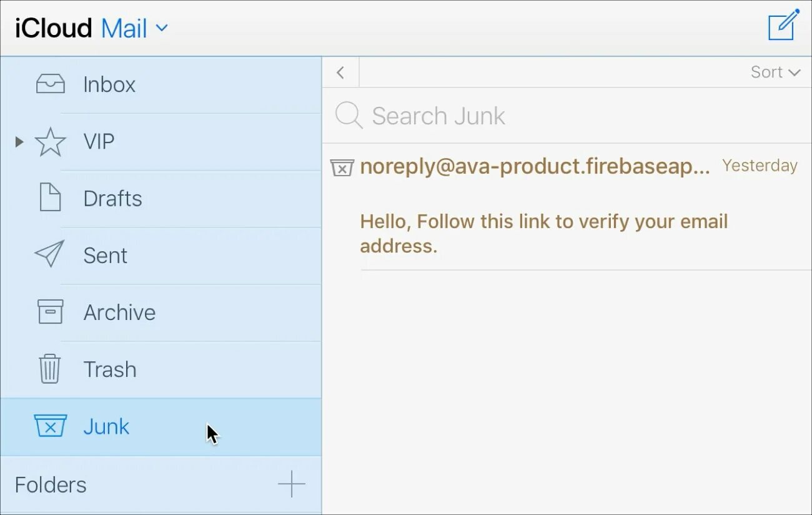Open the Drafts mailbox
The image size is (812, 515).
161,199
